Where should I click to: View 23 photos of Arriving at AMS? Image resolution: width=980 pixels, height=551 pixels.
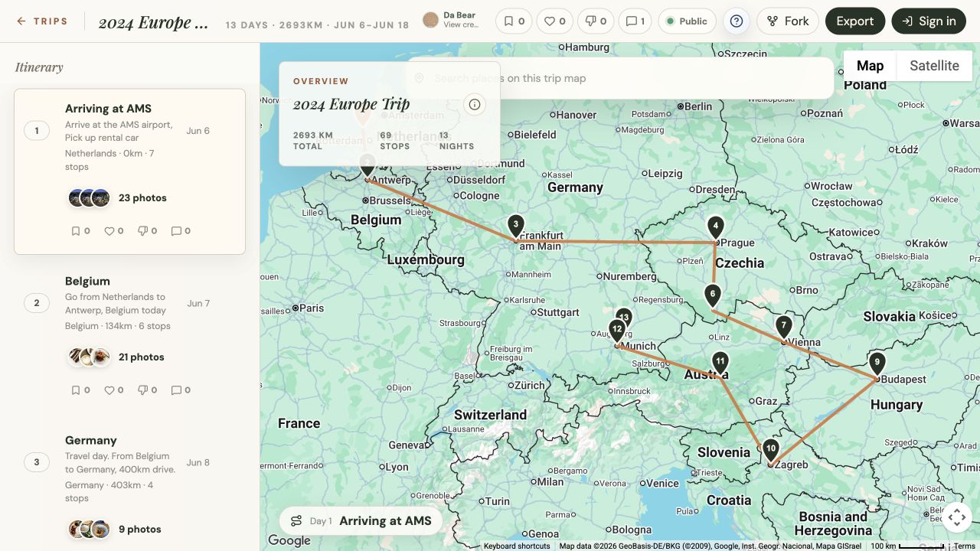pos(118,198)
